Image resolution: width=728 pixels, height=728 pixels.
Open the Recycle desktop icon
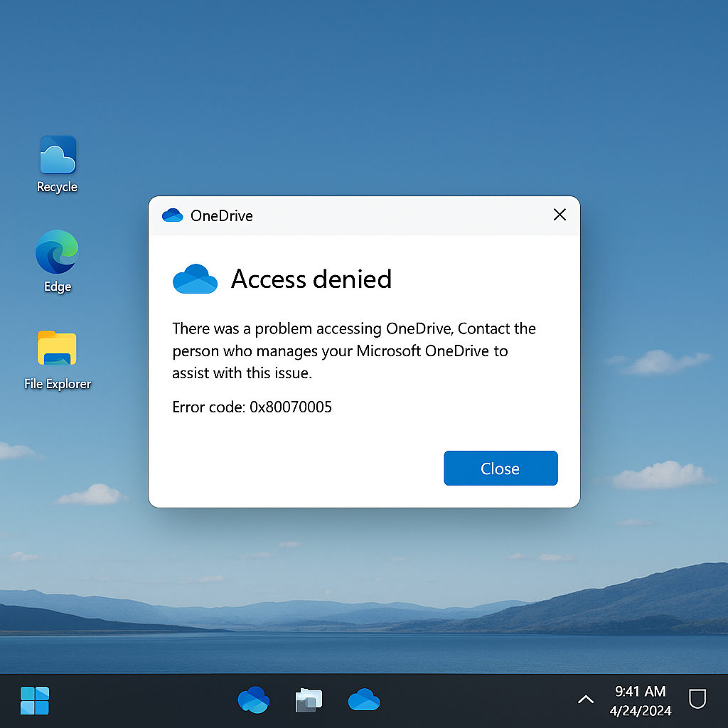coord(58,164)
